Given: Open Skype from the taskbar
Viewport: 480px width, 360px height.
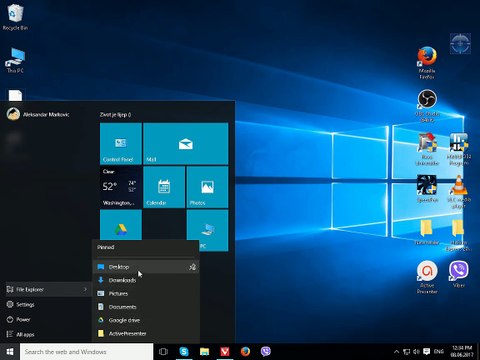Looking at the screenshot, I should (x=184, y=352).
